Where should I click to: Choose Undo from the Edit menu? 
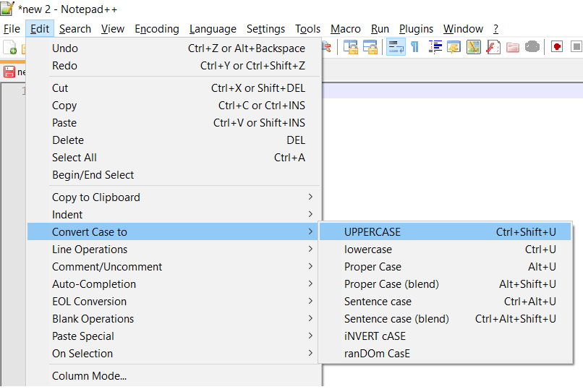tap(174, 48)
